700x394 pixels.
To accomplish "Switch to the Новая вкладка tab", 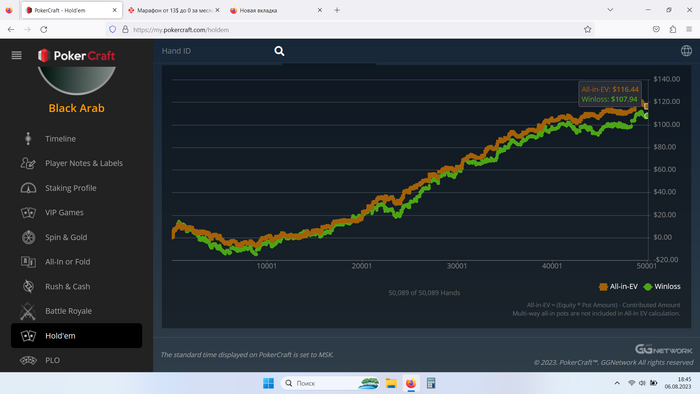I will coord(275,10).
